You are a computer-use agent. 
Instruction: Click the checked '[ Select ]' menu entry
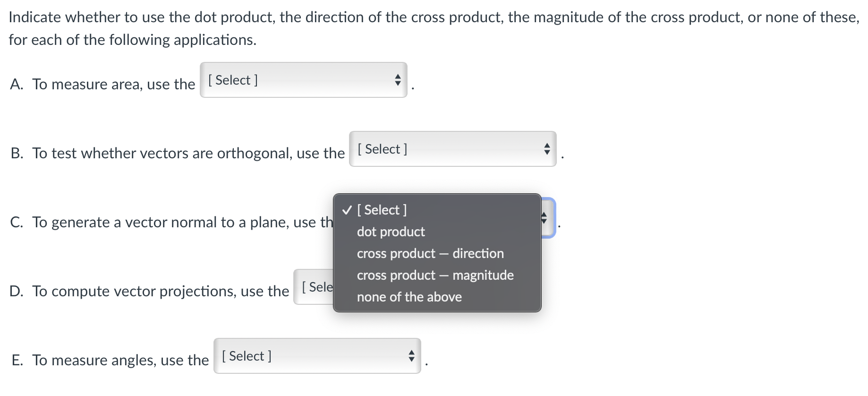coord(382,210)
